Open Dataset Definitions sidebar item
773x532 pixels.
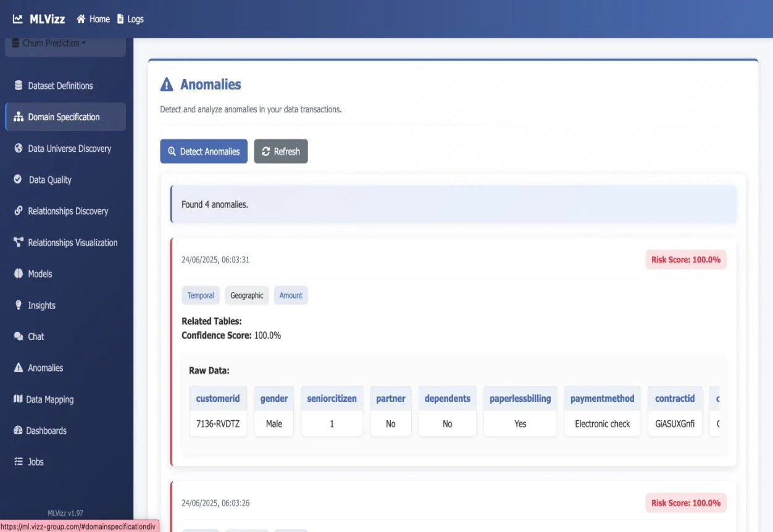point(65,86)
